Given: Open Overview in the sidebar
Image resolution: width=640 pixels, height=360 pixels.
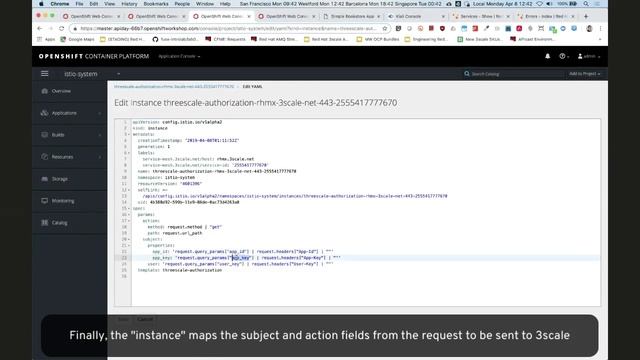Looking at the screenshot, I should 69,91.
